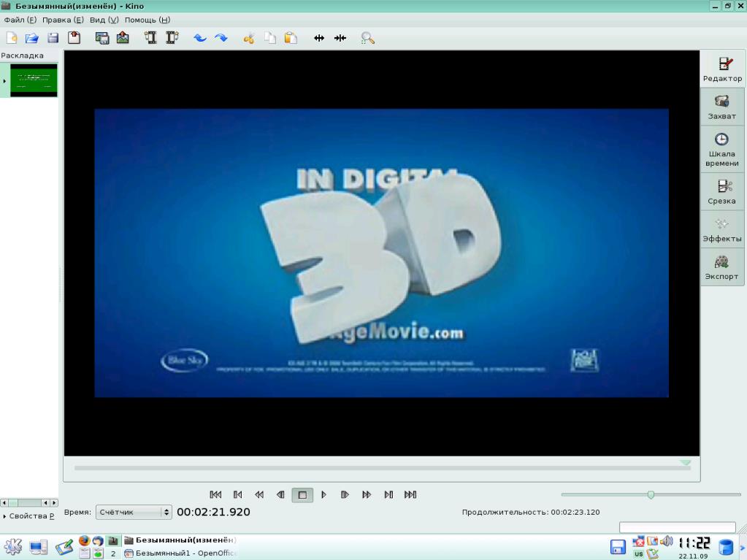Screen dimensions: 747x560
Task: Click the magnifier icon in the toolbar
Action: point(368,38)
